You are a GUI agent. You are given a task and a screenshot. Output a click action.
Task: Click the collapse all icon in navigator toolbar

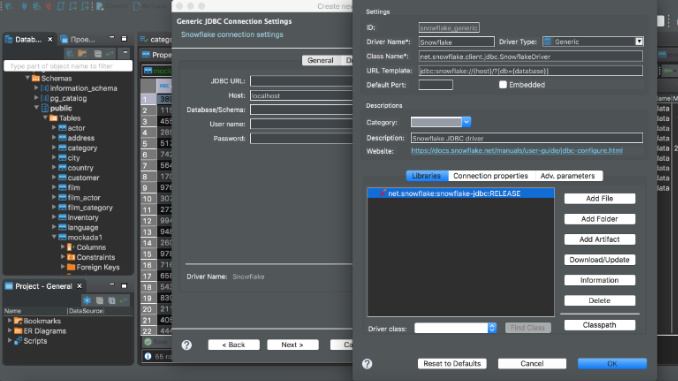(x=98, y=54)
